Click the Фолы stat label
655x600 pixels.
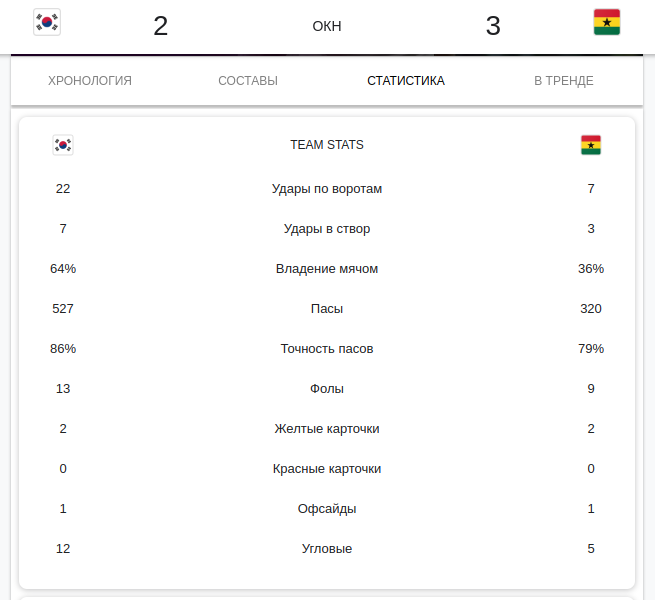(x=327, y=389)
